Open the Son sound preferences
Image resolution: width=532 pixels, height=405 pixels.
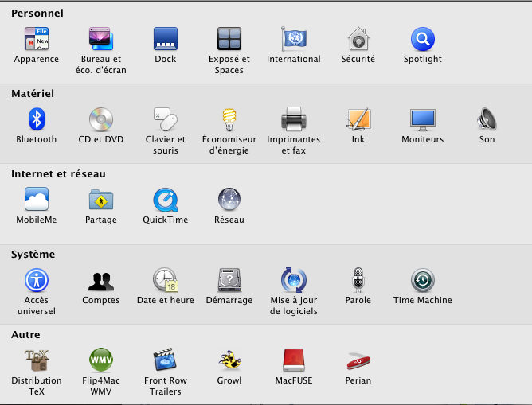[487, 119]
